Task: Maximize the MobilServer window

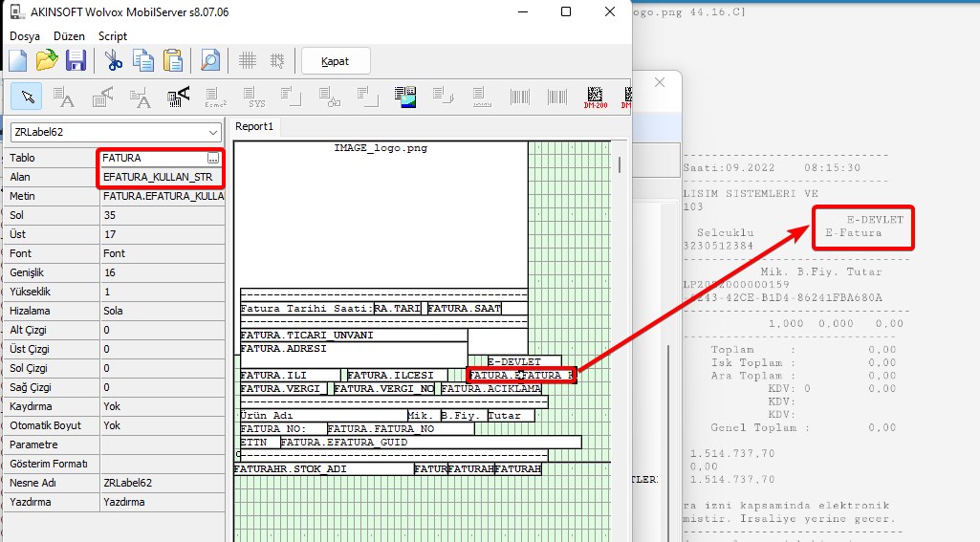Action: tap(566, 11)
